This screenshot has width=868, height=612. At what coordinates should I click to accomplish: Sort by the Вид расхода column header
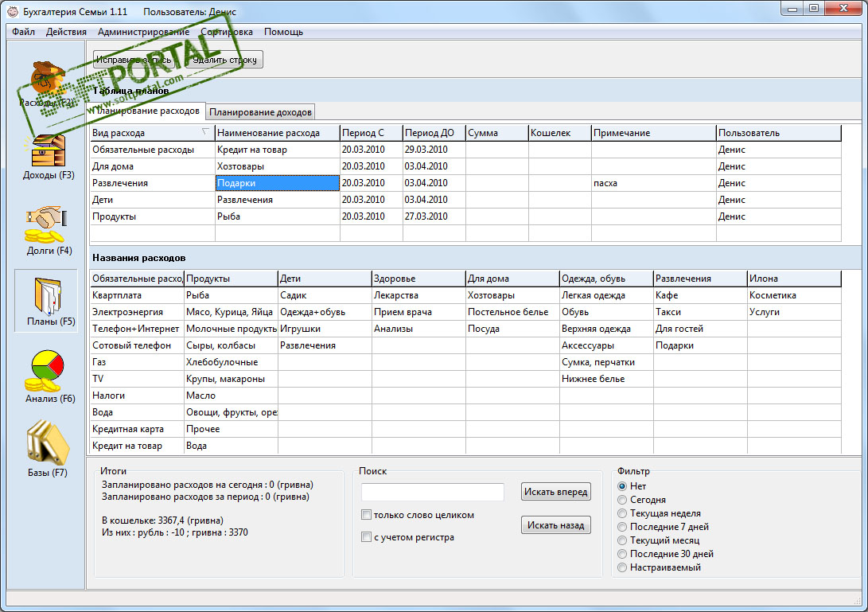click(152, 133)
